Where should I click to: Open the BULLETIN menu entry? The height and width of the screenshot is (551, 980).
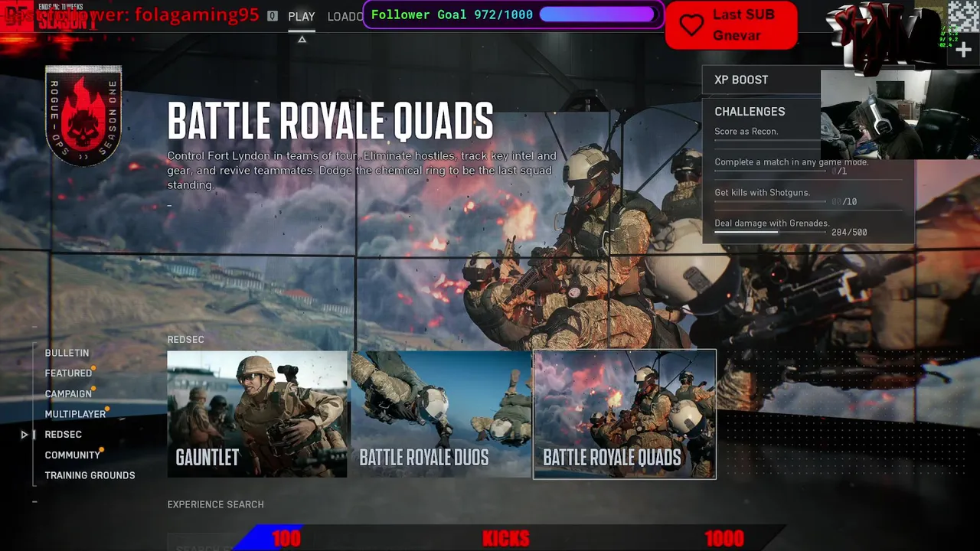point(67,353)
